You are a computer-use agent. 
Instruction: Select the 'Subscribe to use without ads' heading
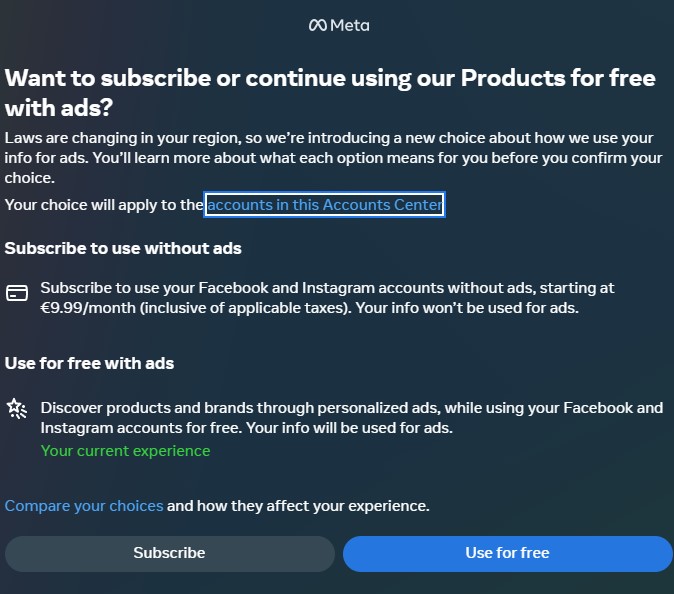pos(123,248)
